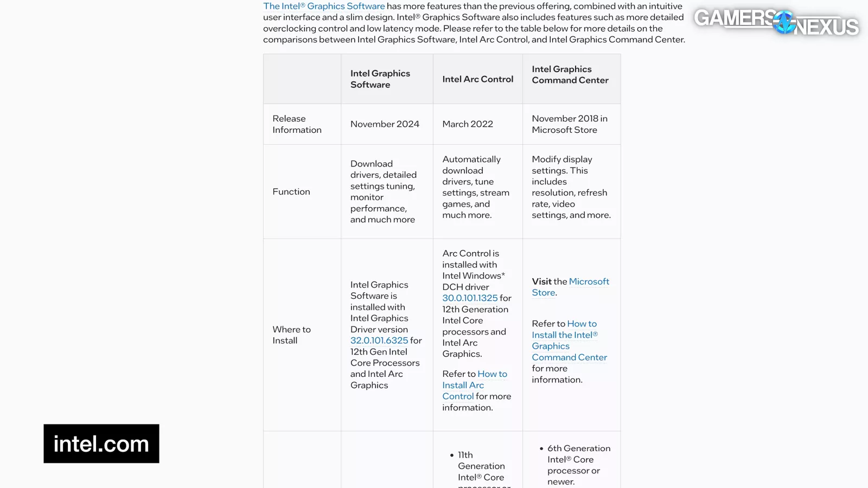Open DCH driver 30.0.101.1325 link
This screenshot has width=868, height=488.
coord(469,298)
